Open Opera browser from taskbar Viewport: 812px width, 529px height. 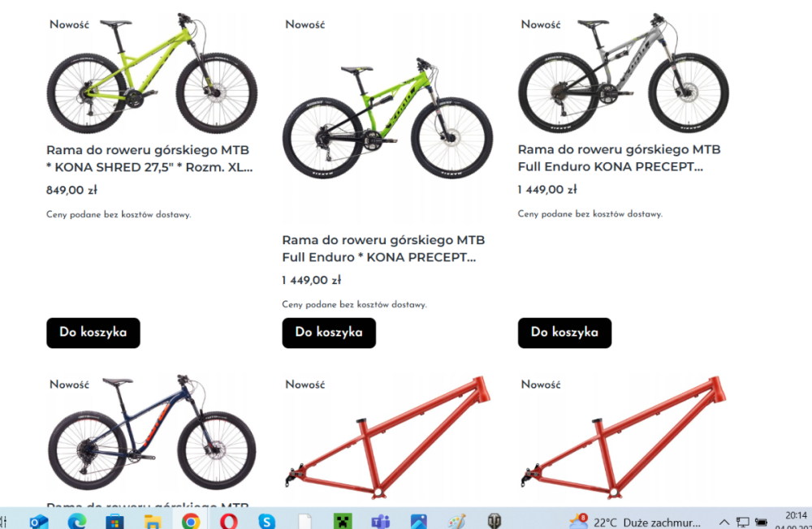click(x=228, y=521)
